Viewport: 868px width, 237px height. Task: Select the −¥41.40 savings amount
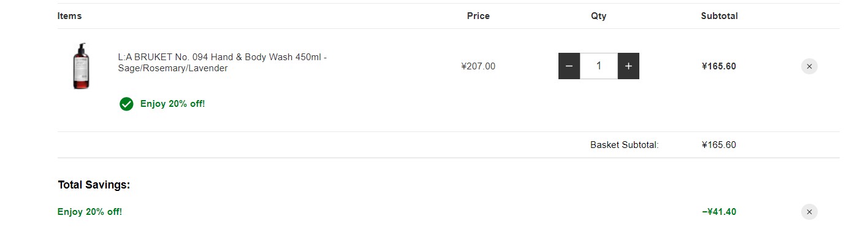pos(719,212)
